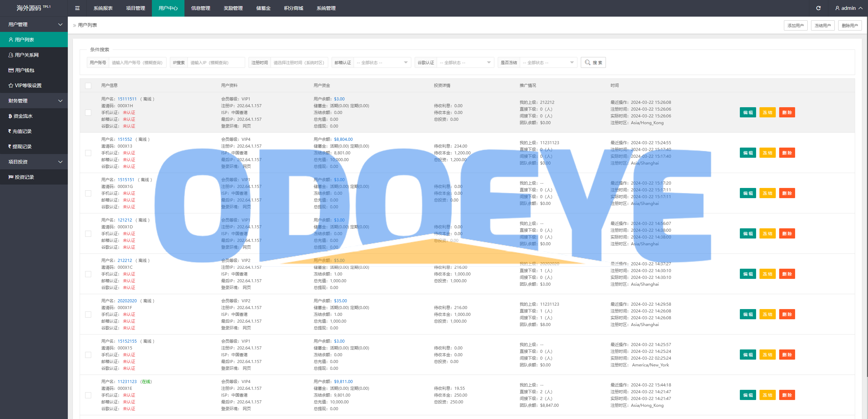Click 删除 for user 1515151
868x419 pixels.
[787, 193]
